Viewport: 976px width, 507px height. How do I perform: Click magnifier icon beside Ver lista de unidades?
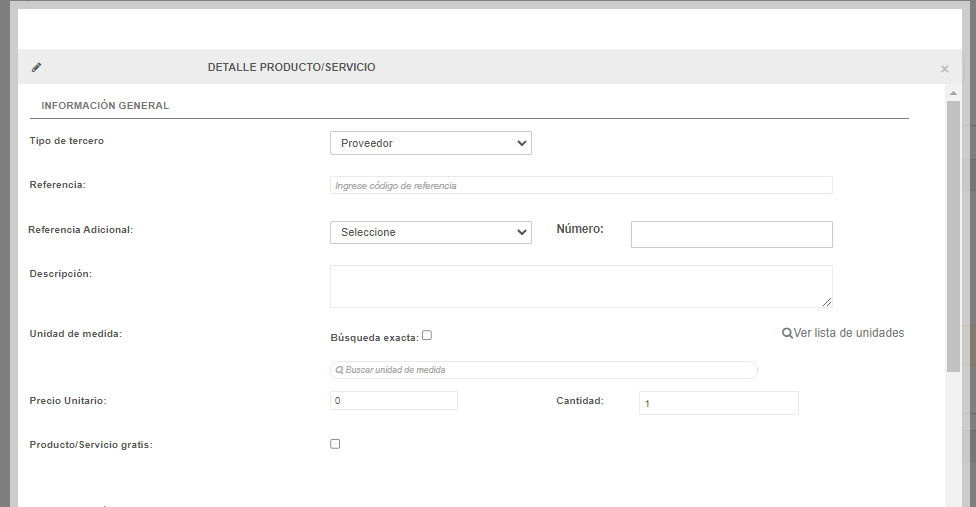click(787, 333)
